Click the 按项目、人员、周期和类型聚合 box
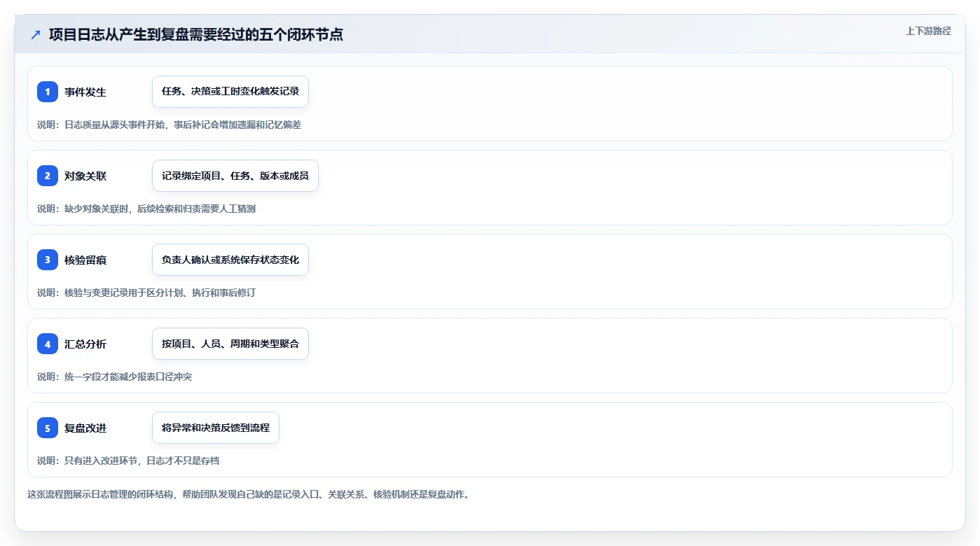Image resolution: width=980 pixels, height=546 pixels. [230, 344]
